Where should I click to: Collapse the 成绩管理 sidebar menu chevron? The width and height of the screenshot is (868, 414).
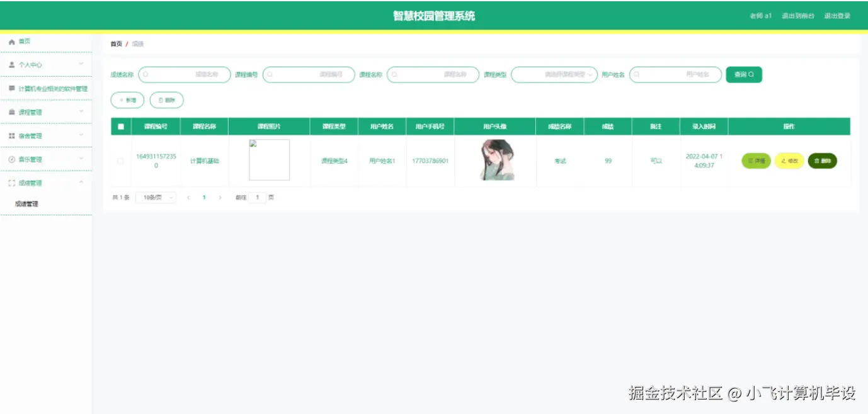[81, 182]
